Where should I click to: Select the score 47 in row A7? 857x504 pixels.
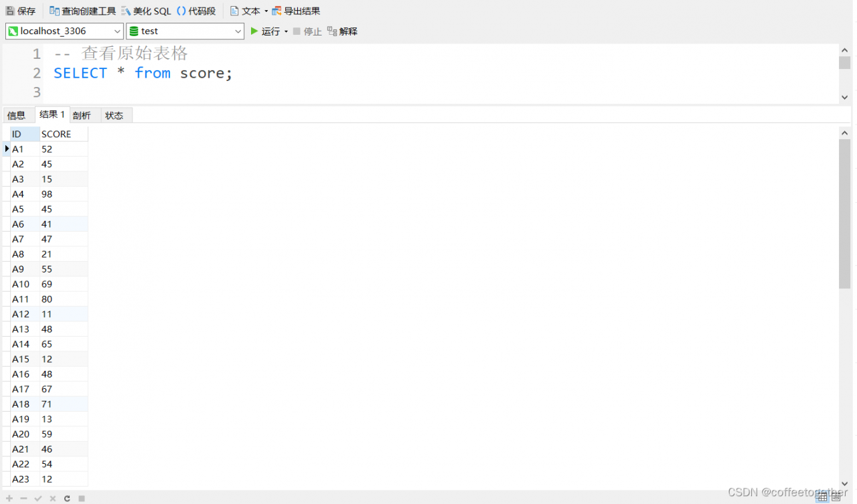point(64,239)
